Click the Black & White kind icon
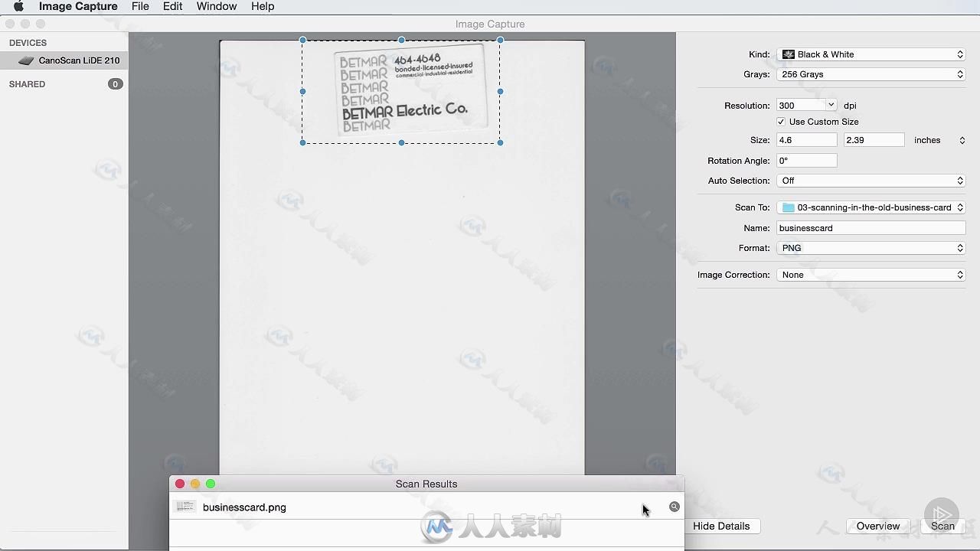The height and width of the screenshot is (551, 980). pyautogui.click(x=788, y=54)
